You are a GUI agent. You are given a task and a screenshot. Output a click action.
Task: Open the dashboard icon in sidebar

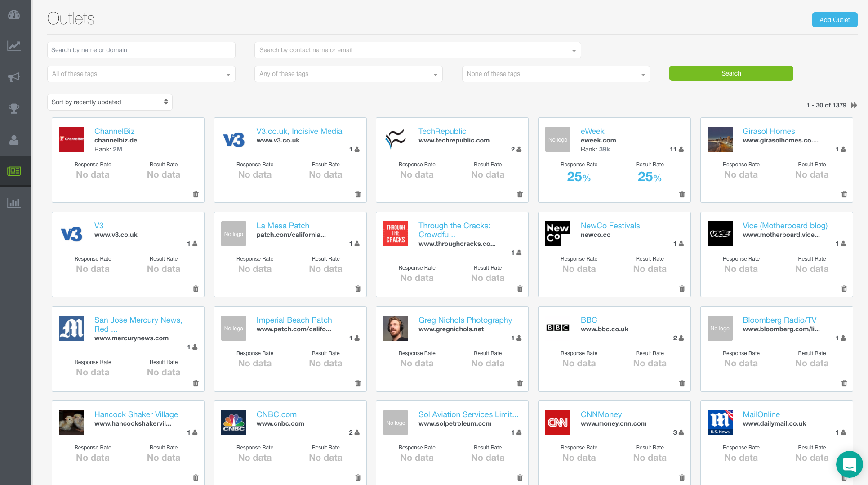(14, 15)
